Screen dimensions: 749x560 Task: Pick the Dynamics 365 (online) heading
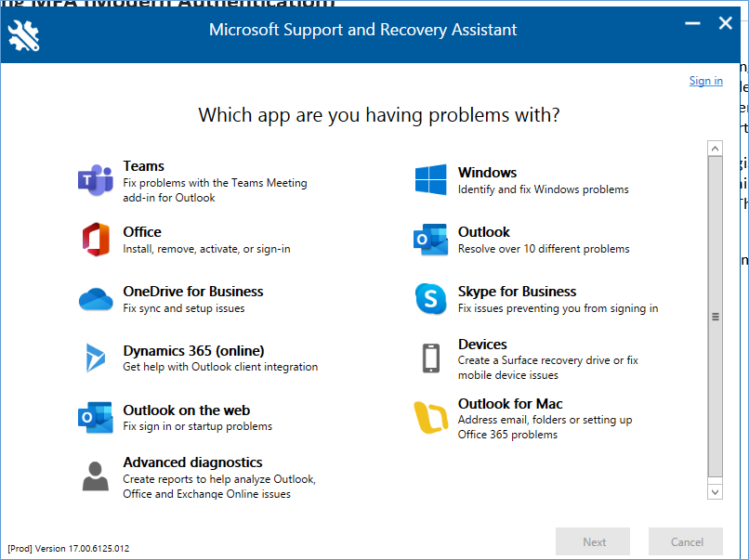click(x=193, y=351)
